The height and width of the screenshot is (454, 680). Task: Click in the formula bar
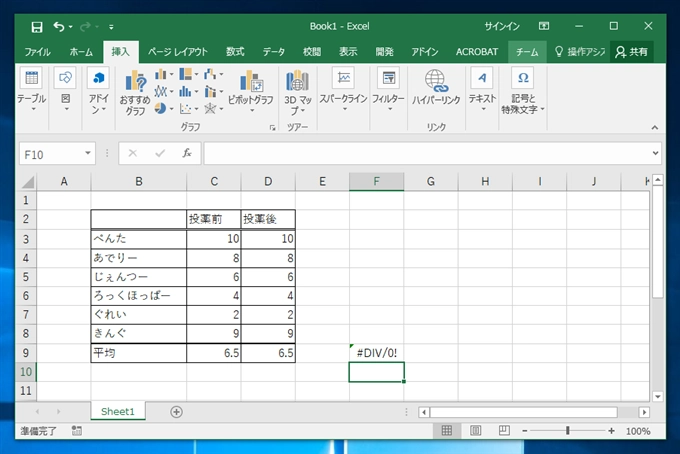click(427, 154)
